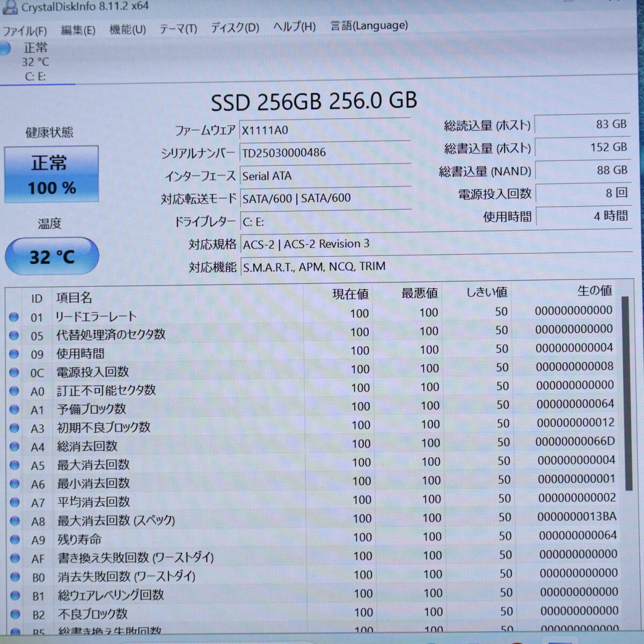Select the 総ウェアレベリング回数 row name
The width and height of the screenshot is (644, 644).
(x=111, y=595)
